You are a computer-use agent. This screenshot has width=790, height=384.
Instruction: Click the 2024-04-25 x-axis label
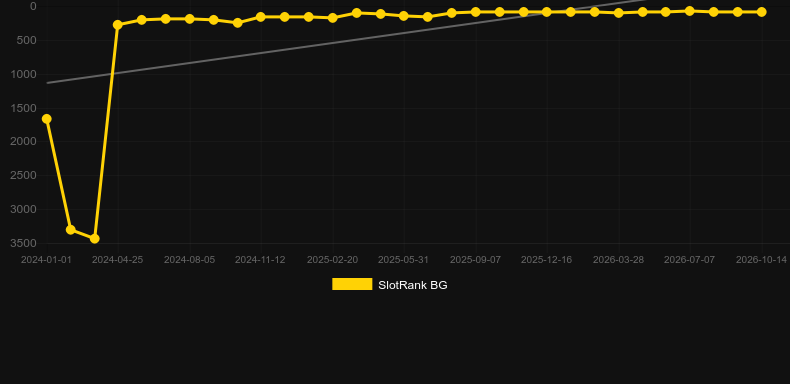point(117,260)
